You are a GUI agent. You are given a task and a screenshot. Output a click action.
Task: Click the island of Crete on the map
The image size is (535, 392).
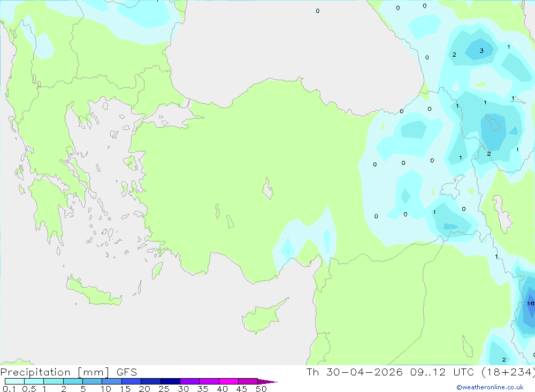tap(94, 291)
